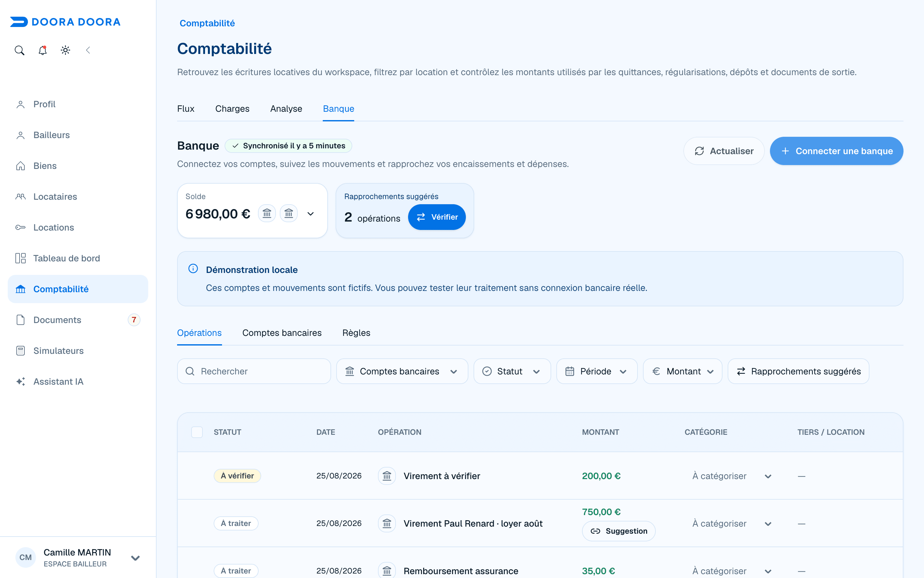Viewport: 924px width, 578px height.
Task: Switch to the Flux tab
Action: click(185, 109)
